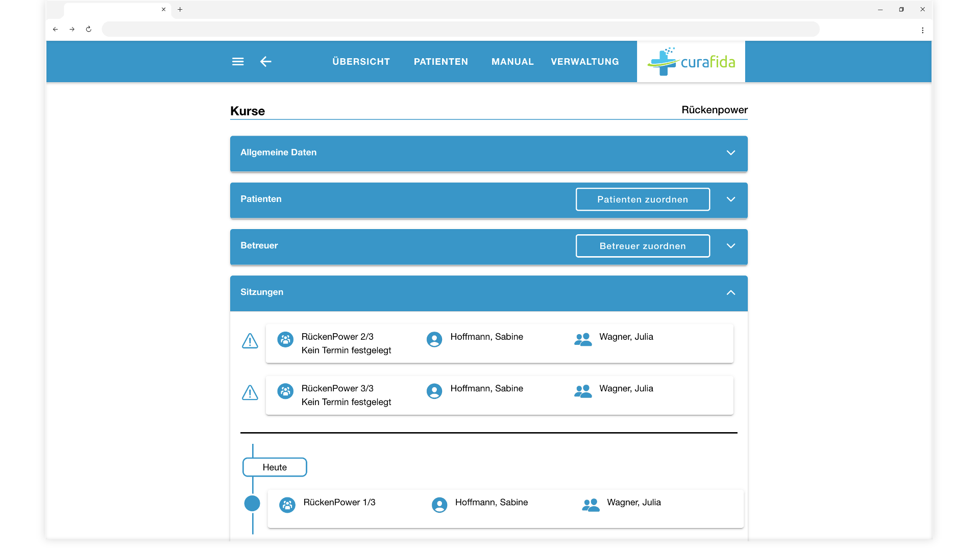The image size is (980, 551).
Task: Click group session icon of RückenPower 2/3
Action: [285, 339]
